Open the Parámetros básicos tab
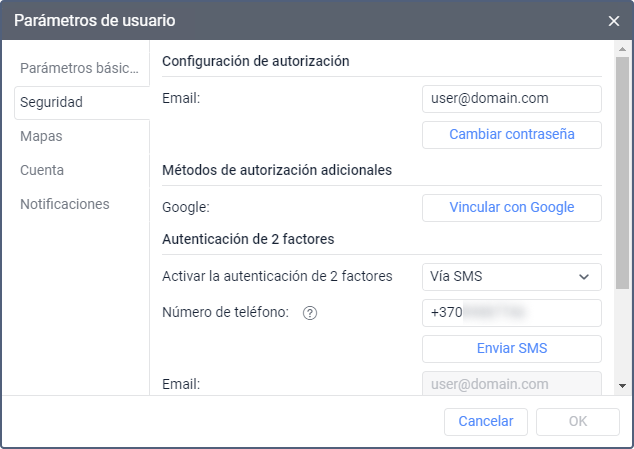The width and height of the screenshot is (634, 449). click(x=79, y=68)
